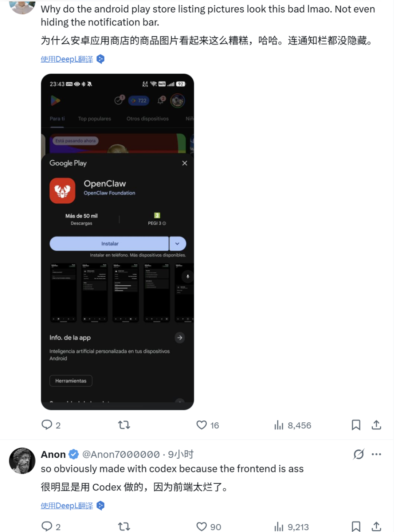Retweet Anon's reply about codex
This screenshot has height=532, width=400.
[124, 527]
